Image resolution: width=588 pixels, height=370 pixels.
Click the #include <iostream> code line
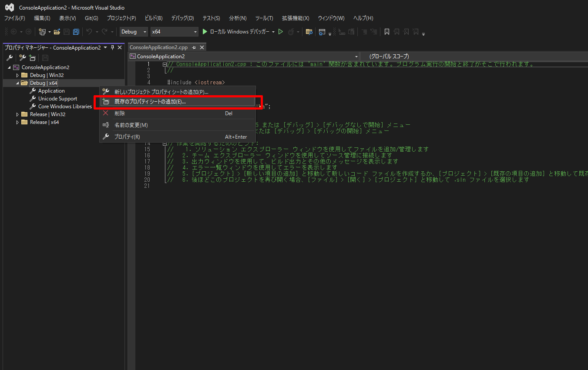[x=196, y=82]
